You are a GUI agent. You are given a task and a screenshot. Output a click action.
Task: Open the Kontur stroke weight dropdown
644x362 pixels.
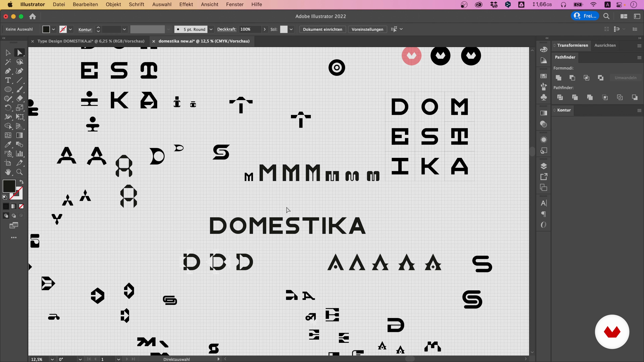(124, 29)
